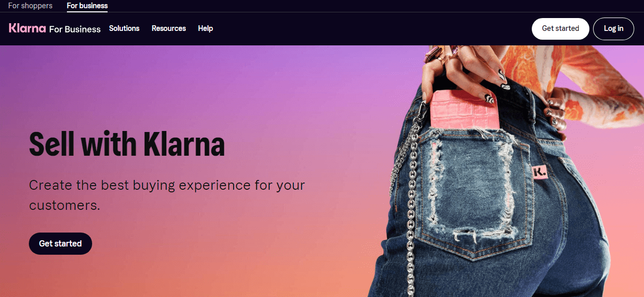Image resolution: width=644 pixels, height=297 pixels.
Task: Click the For Business label beside logo
Action: (x=75, y=29)
